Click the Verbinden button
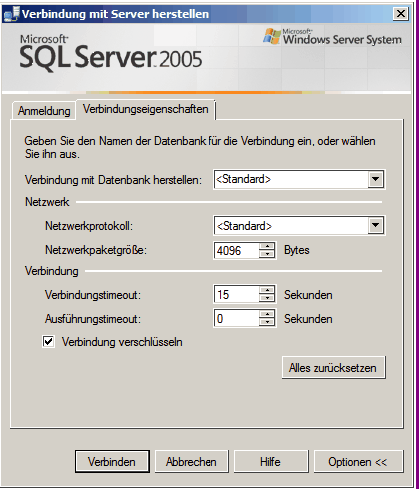 pos(112,462)
